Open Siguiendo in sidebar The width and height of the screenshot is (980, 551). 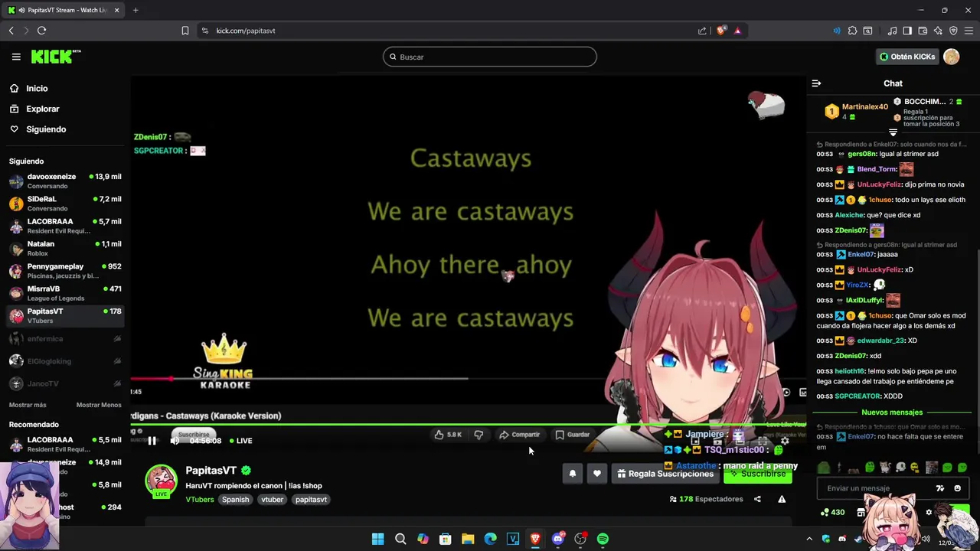pos(46,129)
